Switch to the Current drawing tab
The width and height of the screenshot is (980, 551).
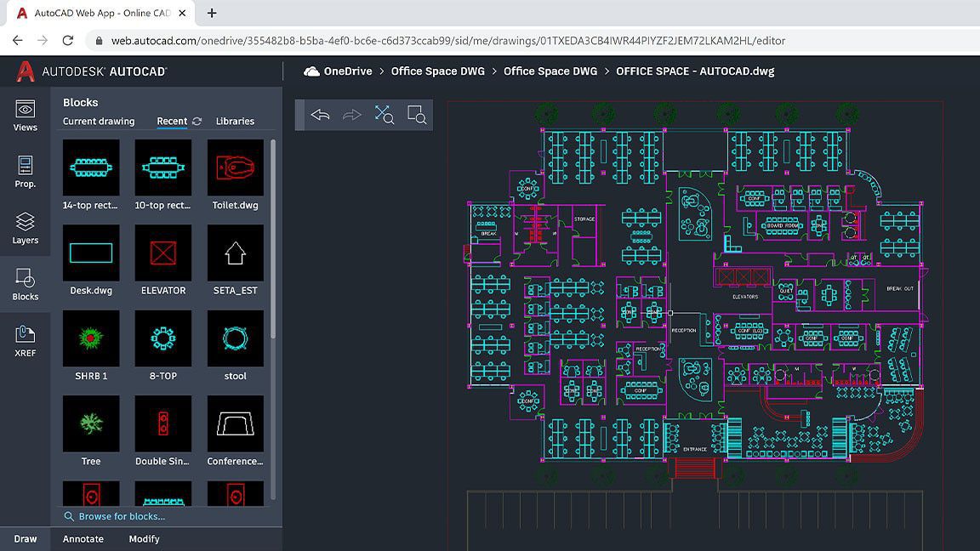pyautogui.click(x=96, y=121)
